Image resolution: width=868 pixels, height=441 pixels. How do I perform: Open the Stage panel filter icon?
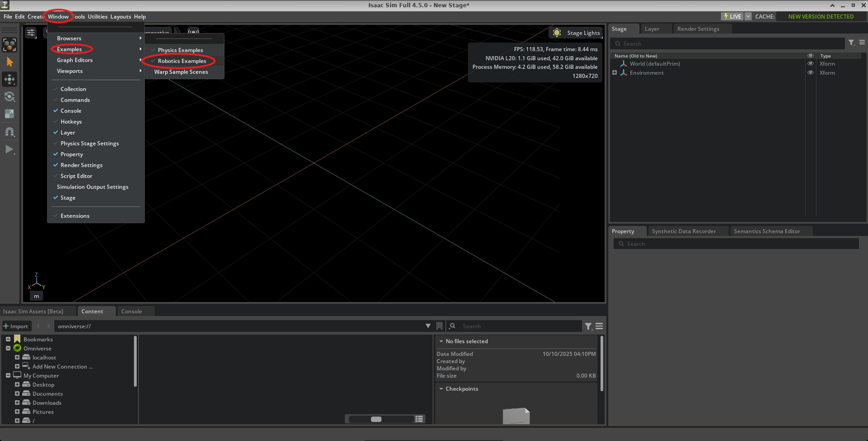851,43
